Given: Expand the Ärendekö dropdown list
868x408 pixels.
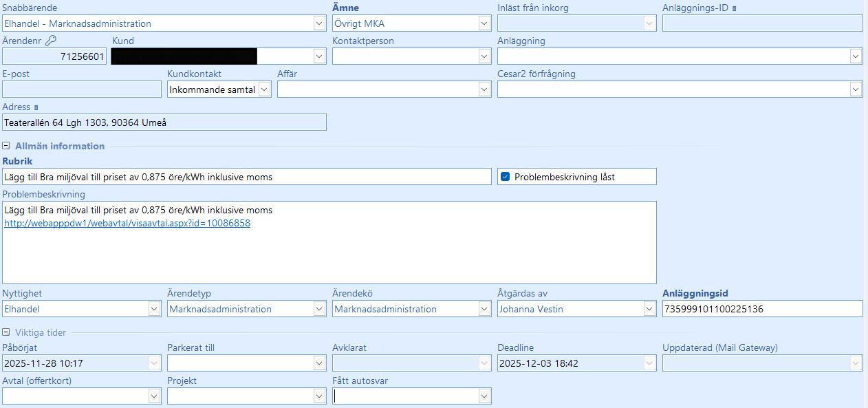Looking at the screenshot, I should pos(484,310).
